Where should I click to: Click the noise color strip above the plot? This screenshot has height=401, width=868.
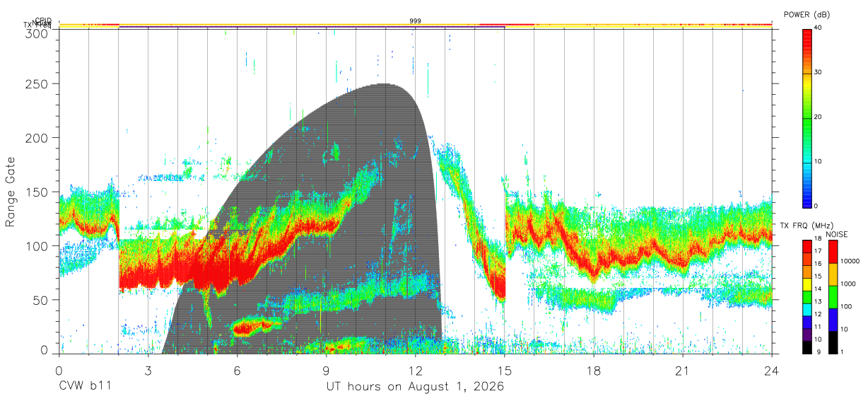[x=415, y=25]
